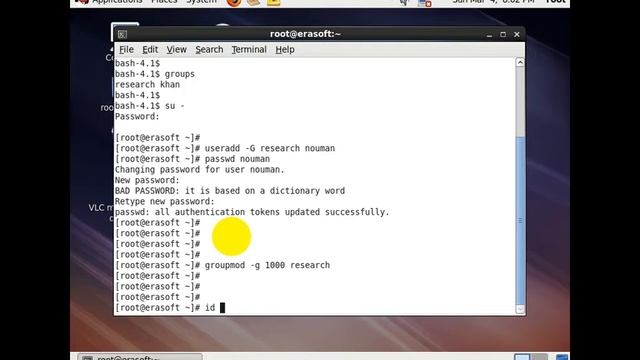
Task: Minimize the root@erasoft terminal window
Action: click(489, 35)
